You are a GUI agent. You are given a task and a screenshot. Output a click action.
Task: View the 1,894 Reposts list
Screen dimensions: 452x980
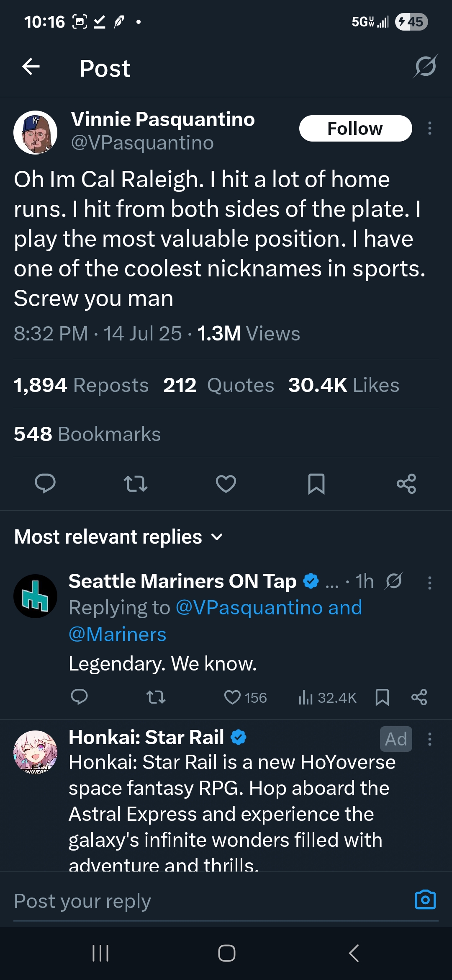click(81, 385)
